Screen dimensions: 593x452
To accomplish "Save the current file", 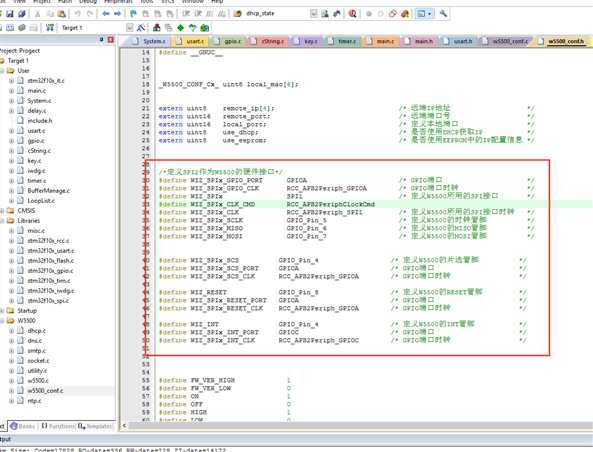I will (10, 14).
